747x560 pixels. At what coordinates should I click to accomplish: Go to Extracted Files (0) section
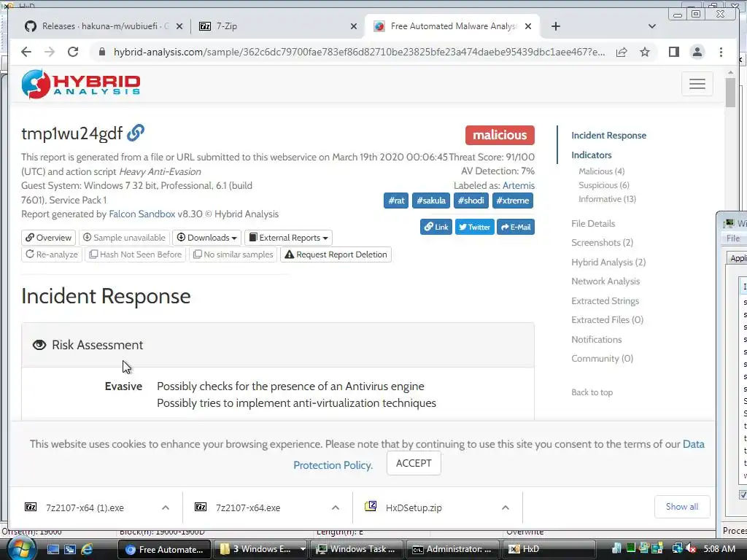coord(607,320)
